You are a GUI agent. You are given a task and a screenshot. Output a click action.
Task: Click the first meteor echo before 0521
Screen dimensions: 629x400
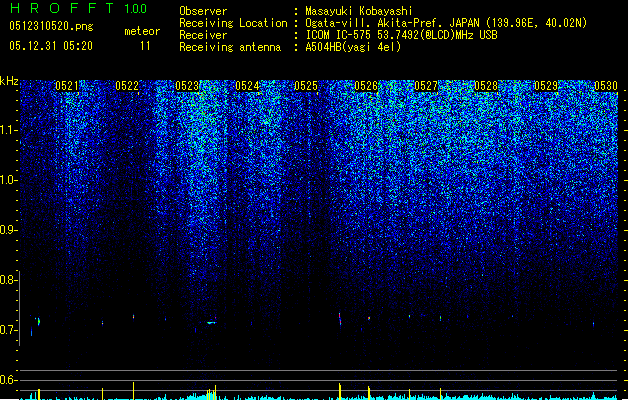[38, 321]
